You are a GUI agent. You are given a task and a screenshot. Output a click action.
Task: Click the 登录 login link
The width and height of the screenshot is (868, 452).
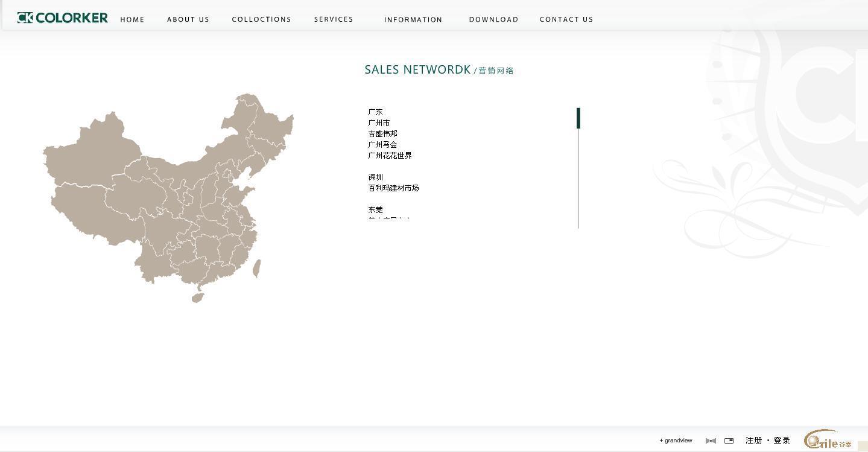tap(782, 441)
